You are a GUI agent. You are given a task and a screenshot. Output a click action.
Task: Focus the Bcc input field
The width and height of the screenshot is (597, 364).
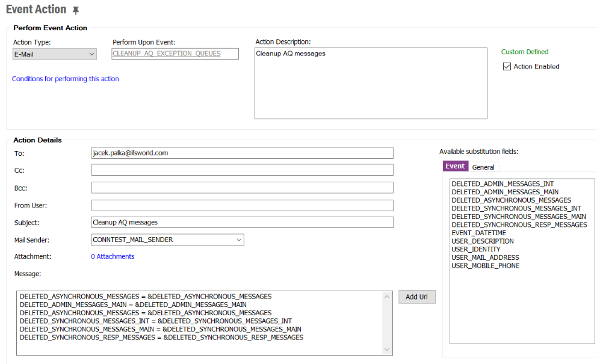point(242,188)
